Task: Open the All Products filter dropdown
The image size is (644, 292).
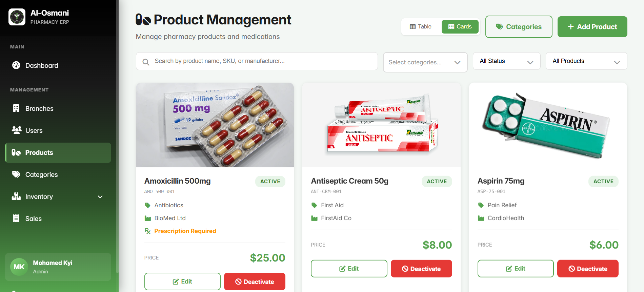Action: click(586, 61)
